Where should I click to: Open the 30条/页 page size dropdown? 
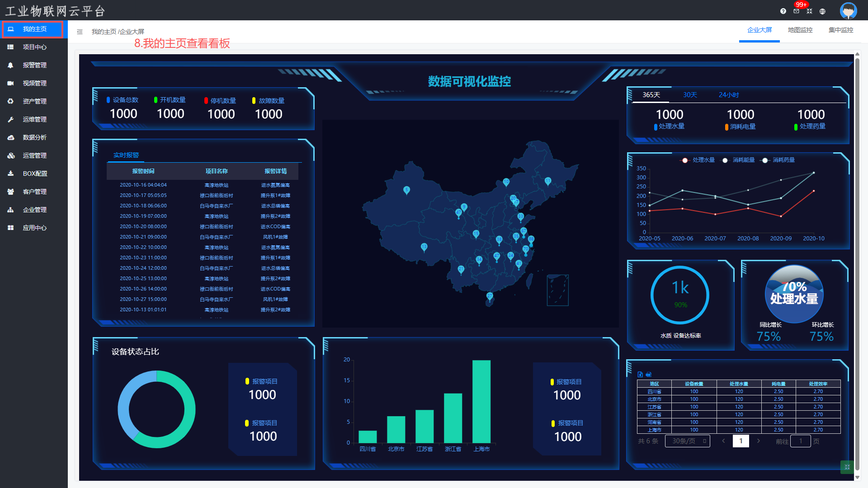click(x=687, y=441)
